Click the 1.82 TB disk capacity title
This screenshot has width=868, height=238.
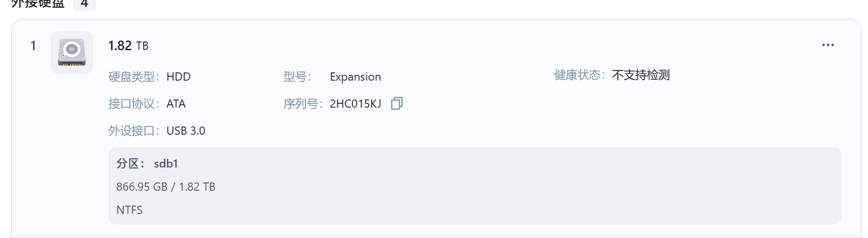pyautogui.click(x=128, y=45)
